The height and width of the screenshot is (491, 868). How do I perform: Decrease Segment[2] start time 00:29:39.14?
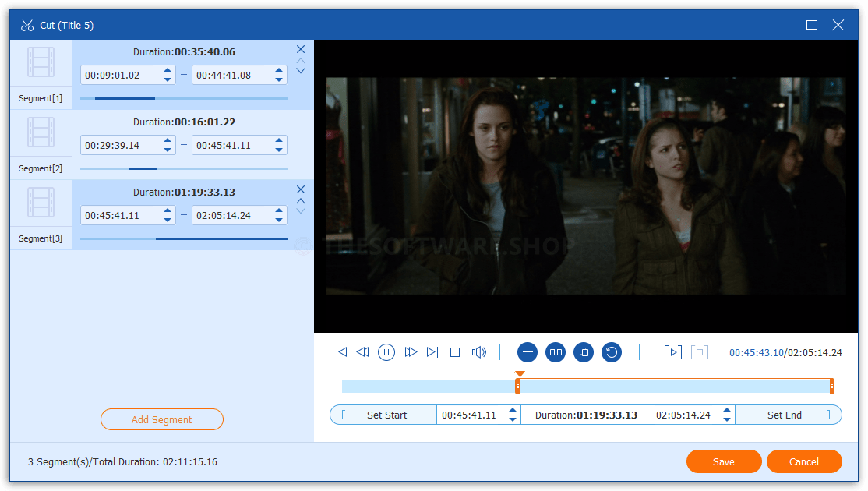coord(168,150)
